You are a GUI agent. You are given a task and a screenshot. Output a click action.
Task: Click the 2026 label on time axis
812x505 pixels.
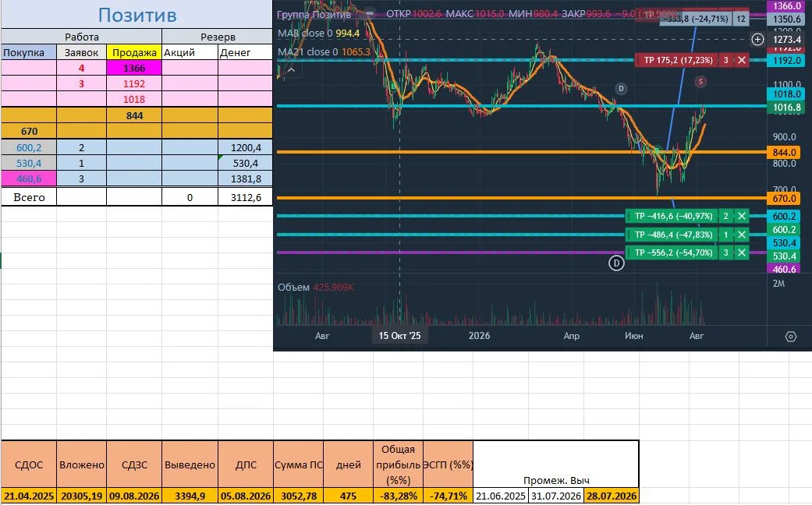479,336
